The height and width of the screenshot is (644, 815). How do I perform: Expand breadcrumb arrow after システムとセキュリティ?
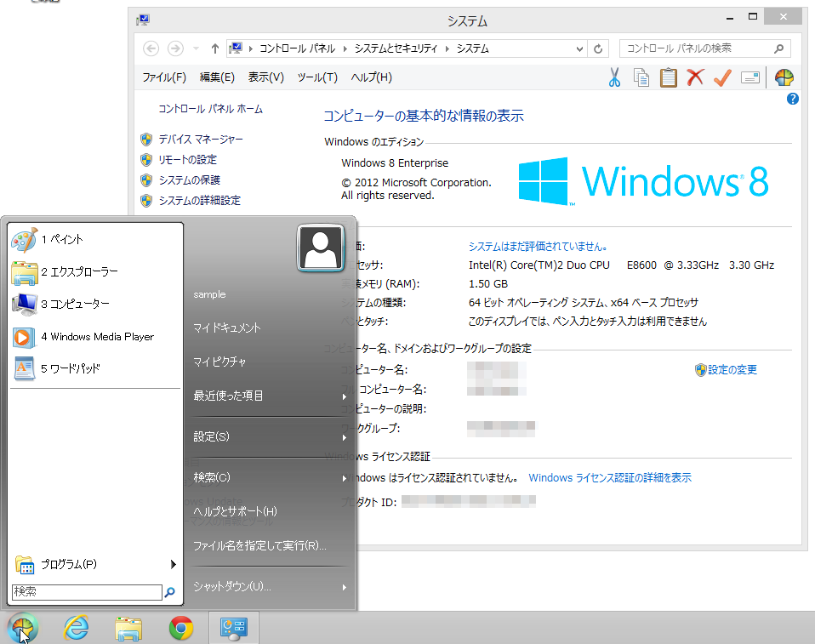(447, 48)
